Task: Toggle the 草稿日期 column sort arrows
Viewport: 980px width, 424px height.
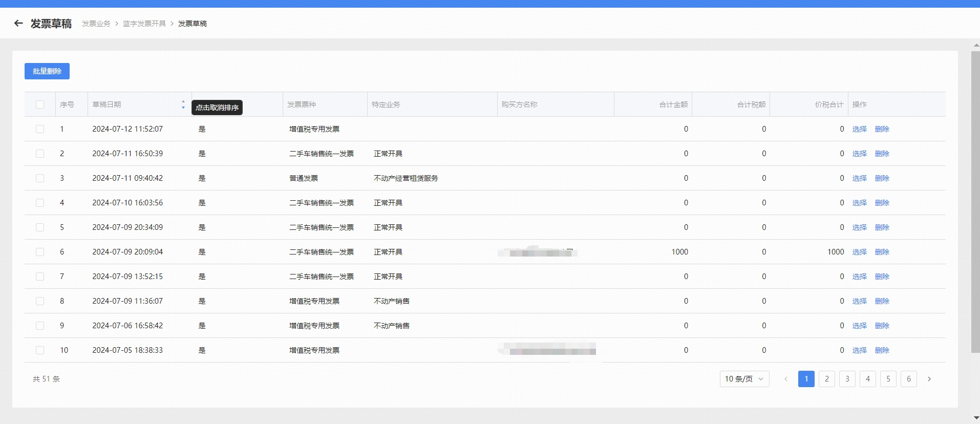Action: (183, 104)
